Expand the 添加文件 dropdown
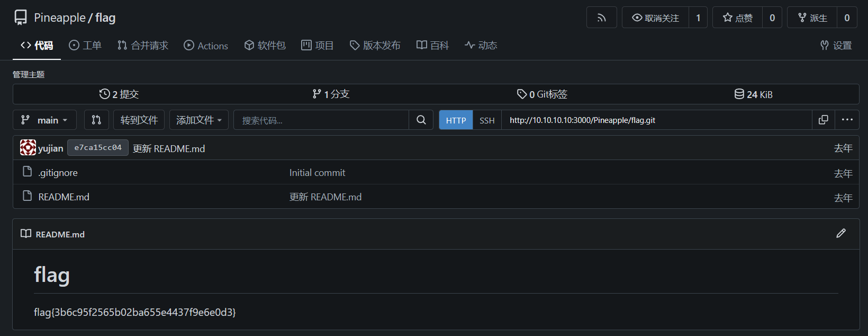 click(199, 120)
